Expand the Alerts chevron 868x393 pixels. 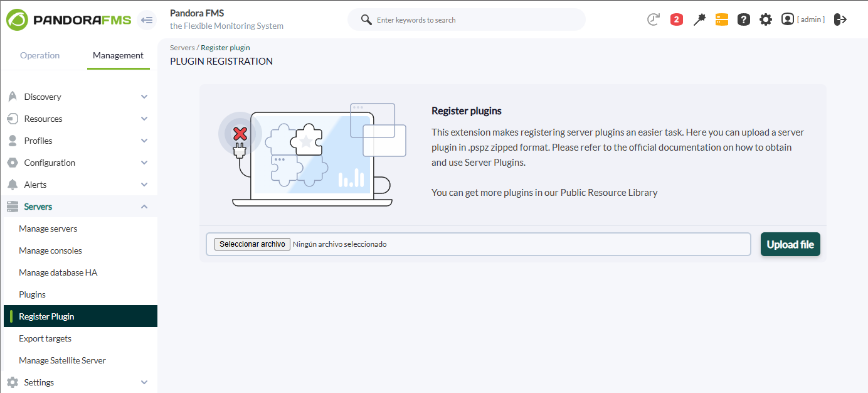coord(144,185)
